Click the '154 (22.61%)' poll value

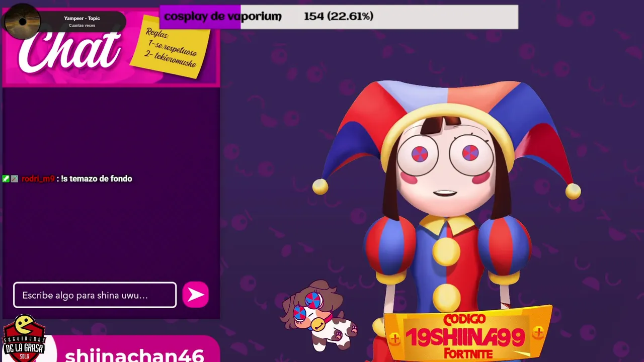pos(339,17)
